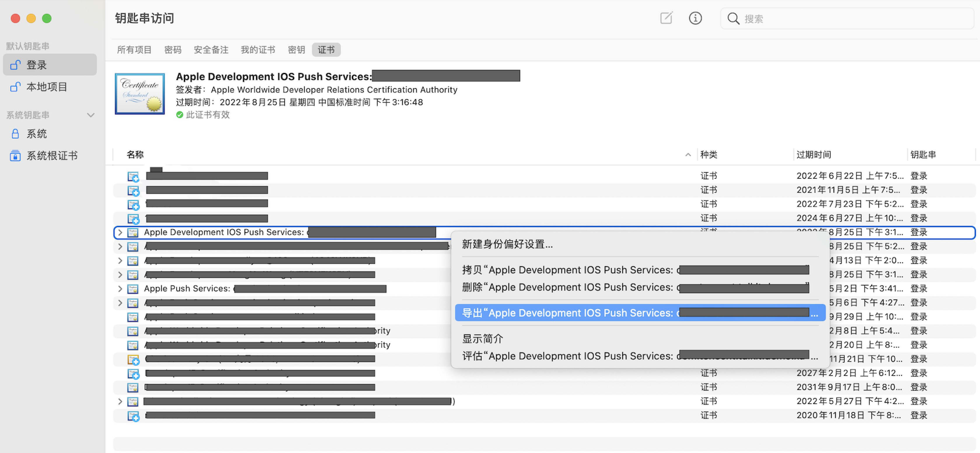Choose 新建身份偏好设置 in context menu
Screen dimensions: 980x453
[507, 244]
